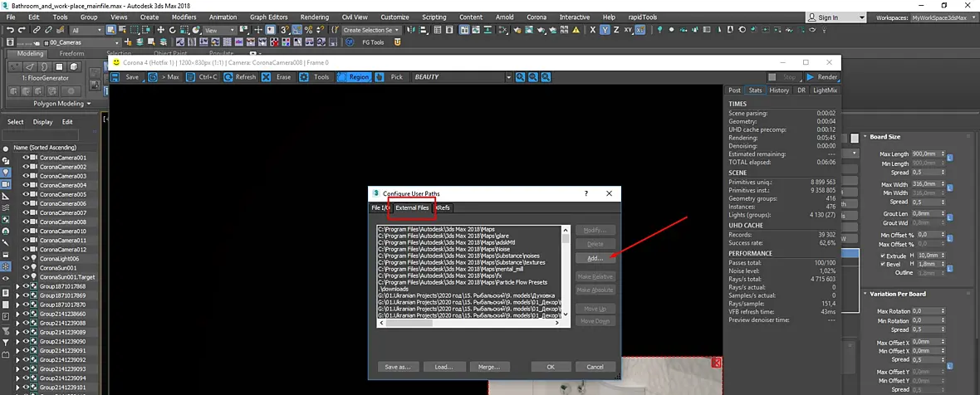Click the Undo arrow in main toolbar
This screenshot has height=395, width=980.
click(10, 29)
